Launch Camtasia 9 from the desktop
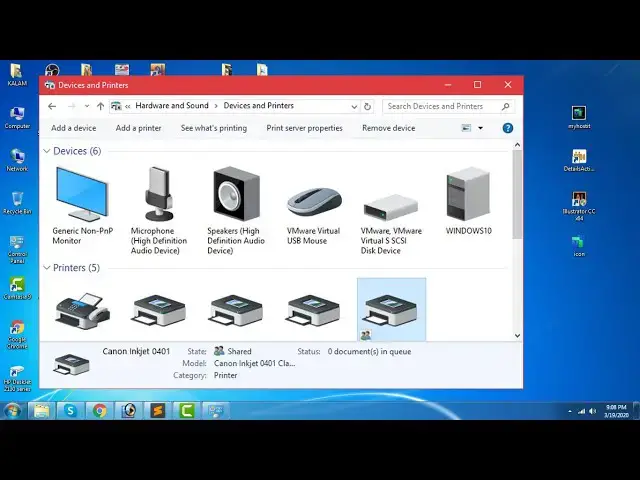Viewport: 640px width, 480px height. point(17,289)
